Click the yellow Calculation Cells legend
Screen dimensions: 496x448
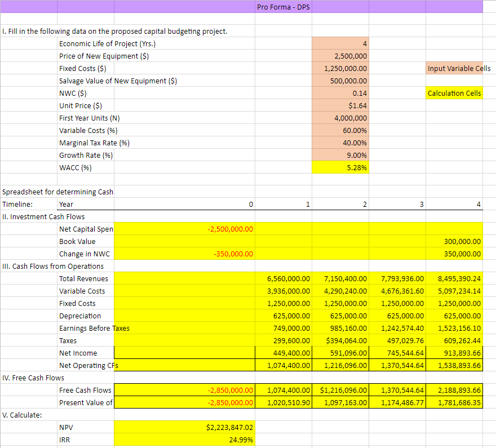coord(454,94)
